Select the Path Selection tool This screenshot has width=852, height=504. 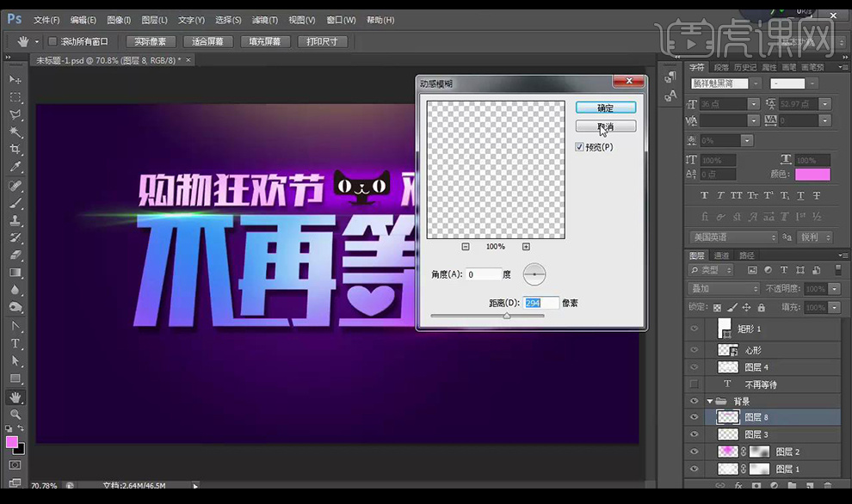(15, 360)
